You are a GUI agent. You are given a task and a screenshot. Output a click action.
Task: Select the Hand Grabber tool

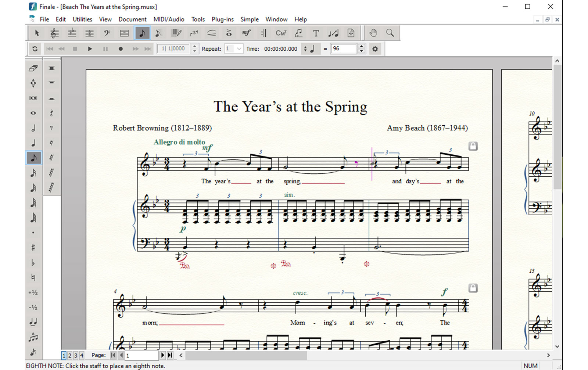point(373,33)
